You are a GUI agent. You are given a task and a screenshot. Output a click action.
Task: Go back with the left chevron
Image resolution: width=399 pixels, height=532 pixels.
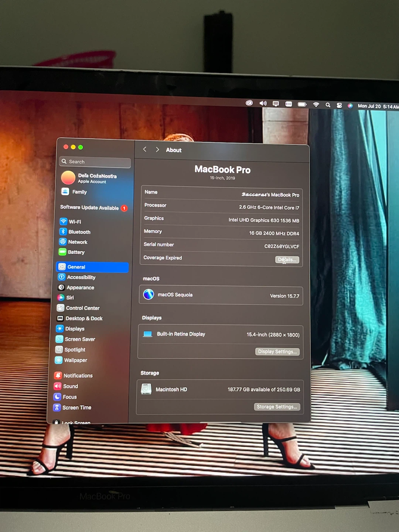[x=145, y=149]
